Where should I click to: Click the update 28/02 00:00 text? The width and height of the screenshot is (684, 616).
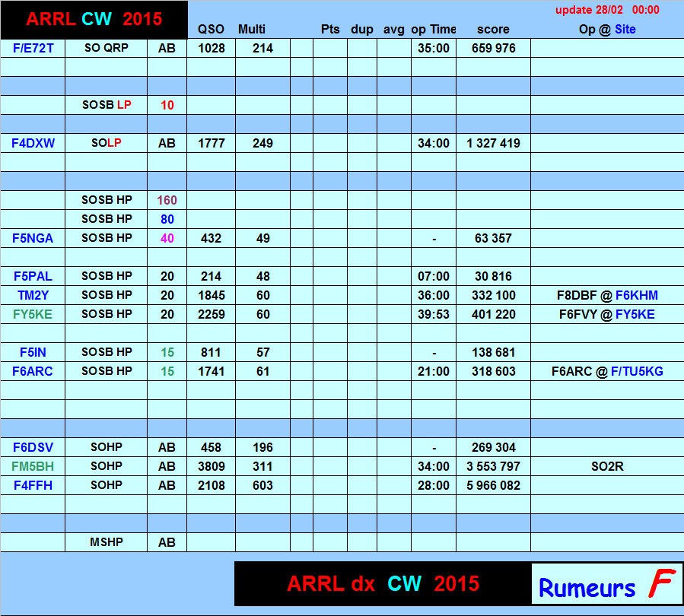[607, 10]
